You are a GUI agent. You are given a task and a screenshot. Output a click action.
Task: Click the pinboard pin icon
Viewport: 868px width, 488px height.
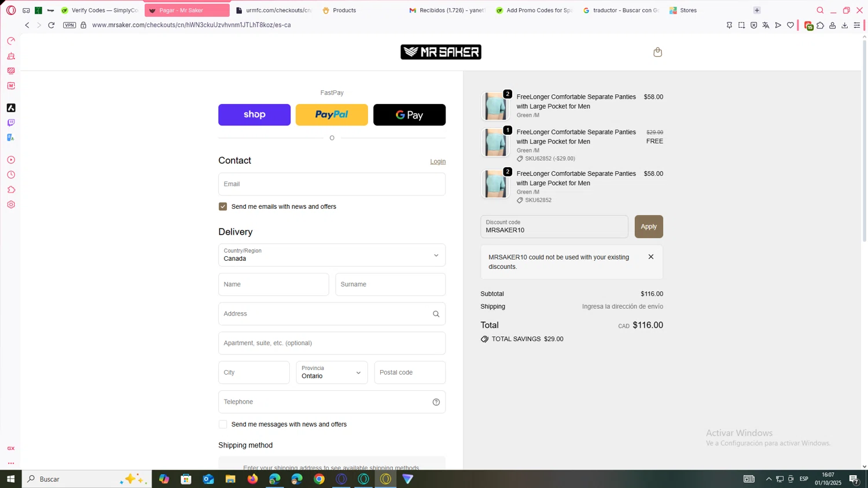click(x=729, y=25)
